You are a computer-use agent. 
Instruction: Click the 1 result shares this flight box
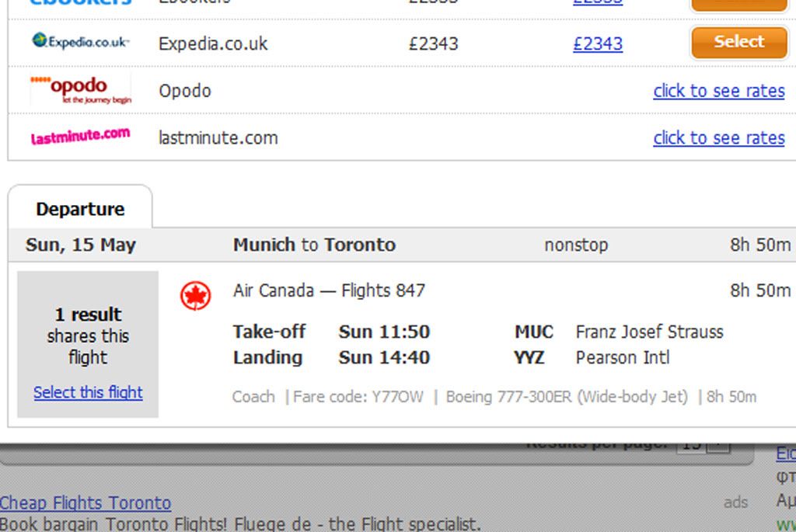click(x=88, y=344)
